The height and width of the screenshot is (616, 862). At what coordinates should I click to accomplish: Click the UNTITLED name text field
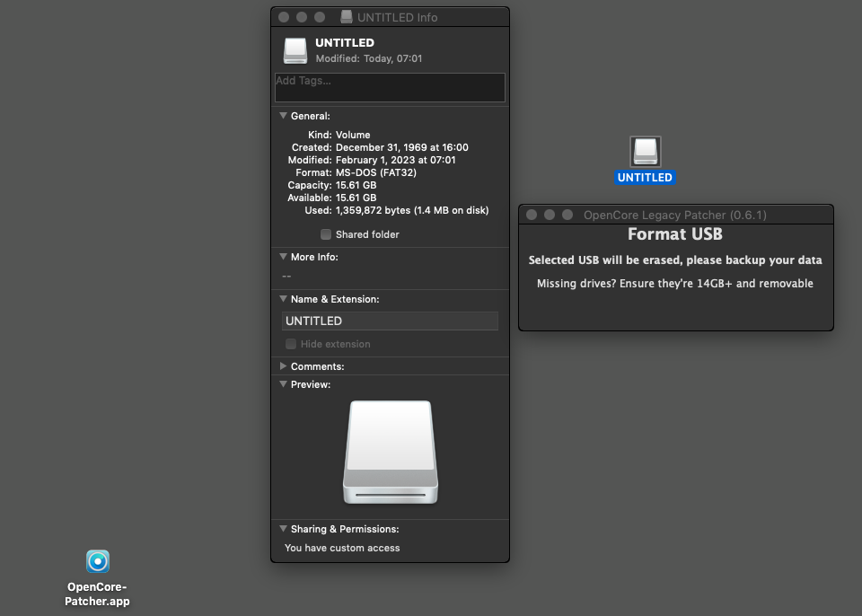(x=390, y=321)
